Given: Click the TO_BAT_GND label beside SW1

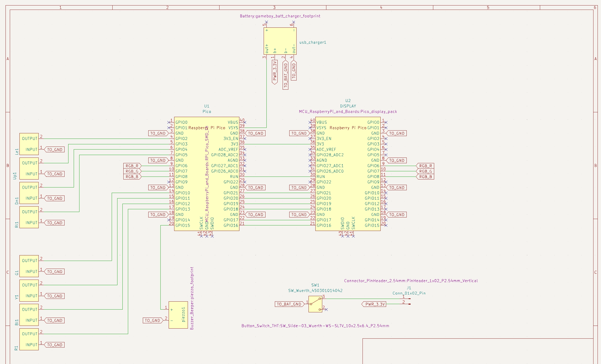Looking at the screenshot, I should click(x=290, y=304).
